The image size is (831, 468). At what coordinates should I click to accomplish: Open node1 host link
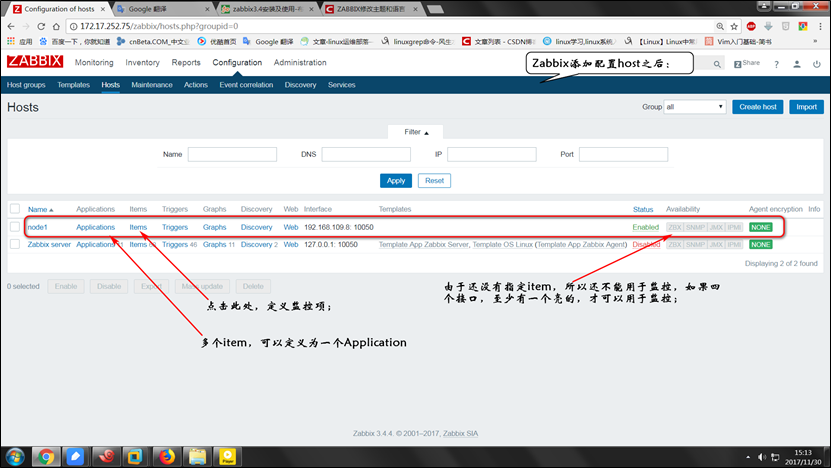click(38, 227)
